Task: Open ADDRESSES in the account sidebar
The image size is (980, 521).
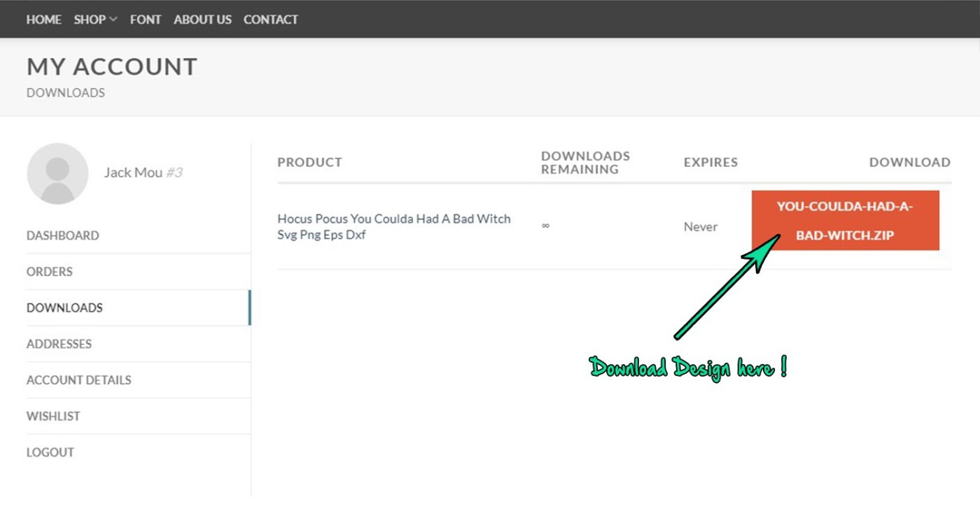Action: point(59,344)
